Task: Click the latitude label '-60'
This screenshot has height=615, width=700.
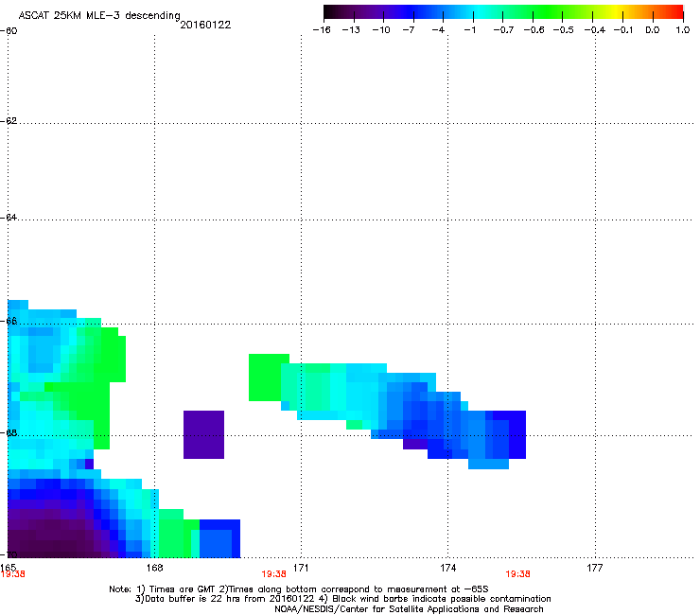Action: point(9,31)
